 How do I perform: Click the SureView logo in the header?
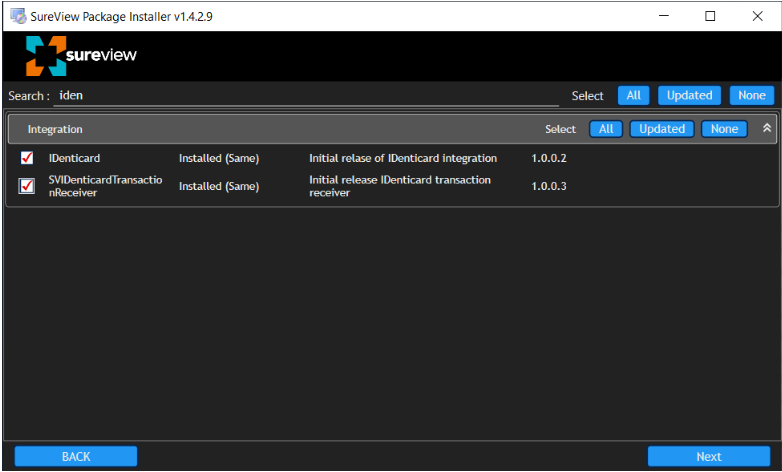81,55
